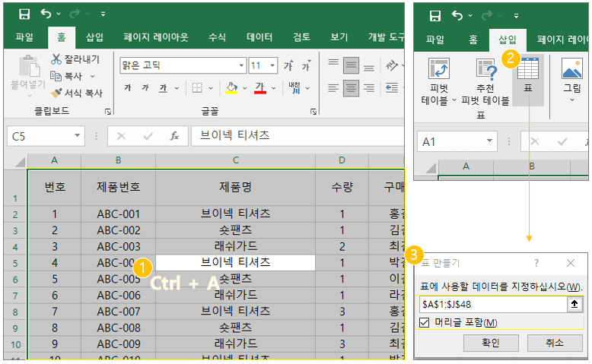The image size is (592, 364).
Task: Click Format Painter (서식 복사) brush
Action: [56, 93]
